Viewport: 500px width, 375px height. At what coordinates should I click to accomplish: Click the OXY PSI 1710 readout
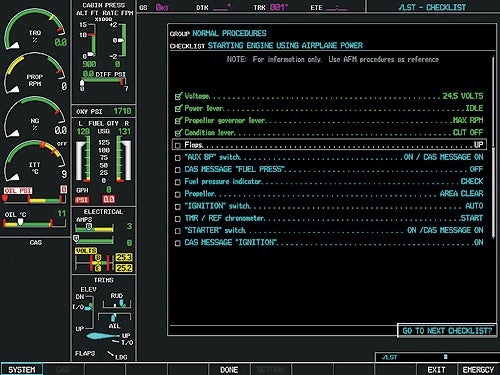pos(122,111)
